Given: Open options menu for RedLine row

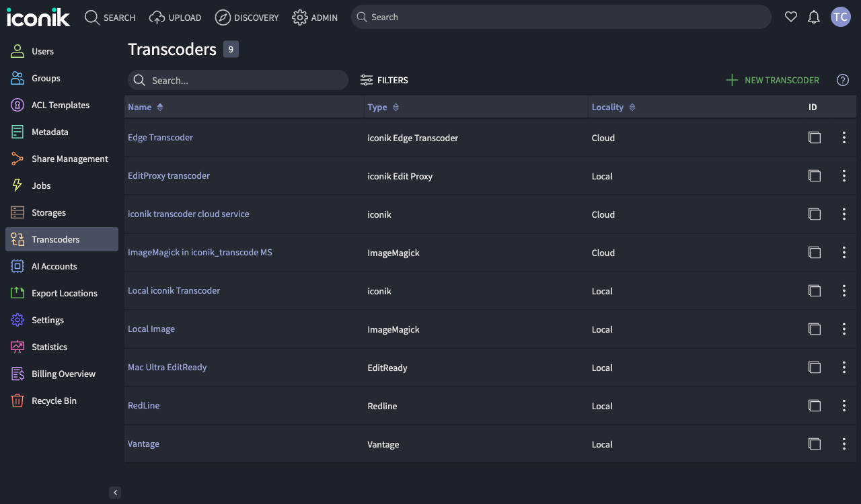Looking at the screenshot, I should click(x=844, y=406).
